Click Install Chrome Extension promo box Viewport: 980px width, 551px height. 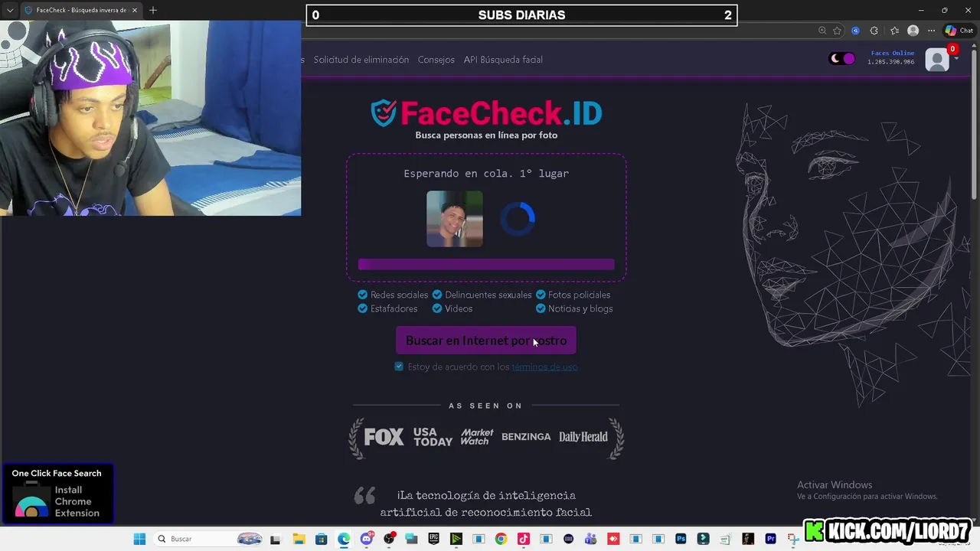coord(57,494)
